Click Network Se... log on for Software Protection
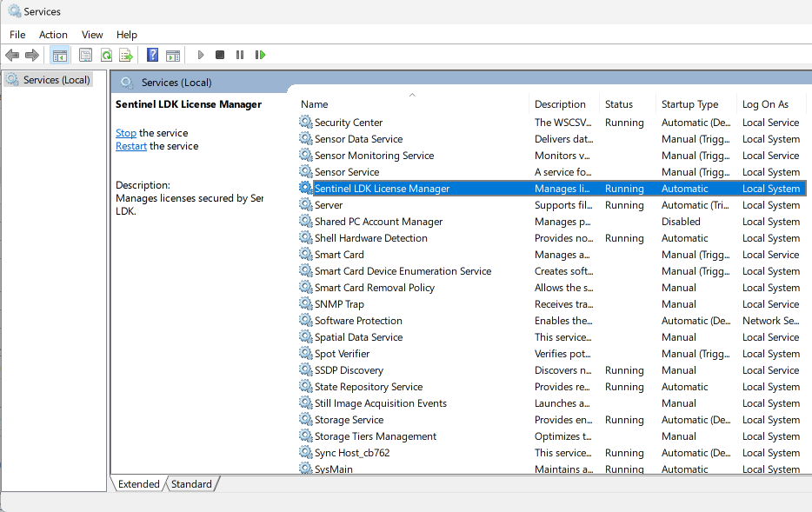The width and height of the screenshot is (812, 512). tap(770, 321)
